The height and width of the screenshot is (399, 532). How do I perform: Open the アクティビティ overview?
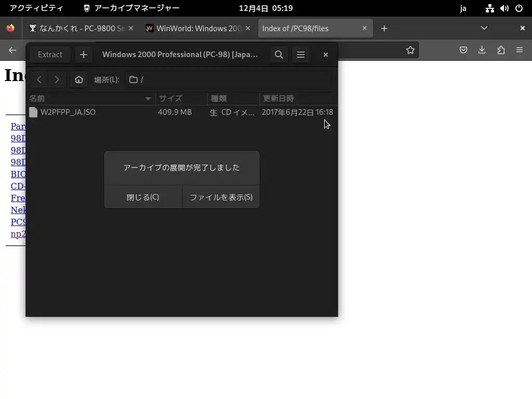tap(36, 8)
